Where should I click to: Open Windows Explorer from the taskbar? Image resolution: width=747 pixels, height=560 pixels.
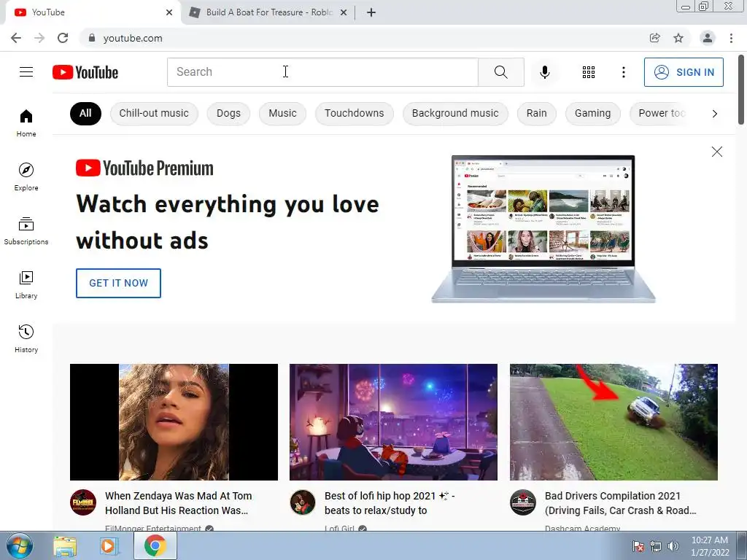click(65, 545)
